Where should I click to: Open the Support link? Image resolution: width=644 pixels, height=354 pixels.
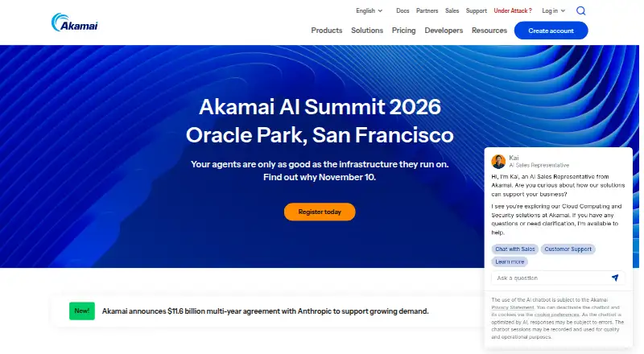(476, 10)
